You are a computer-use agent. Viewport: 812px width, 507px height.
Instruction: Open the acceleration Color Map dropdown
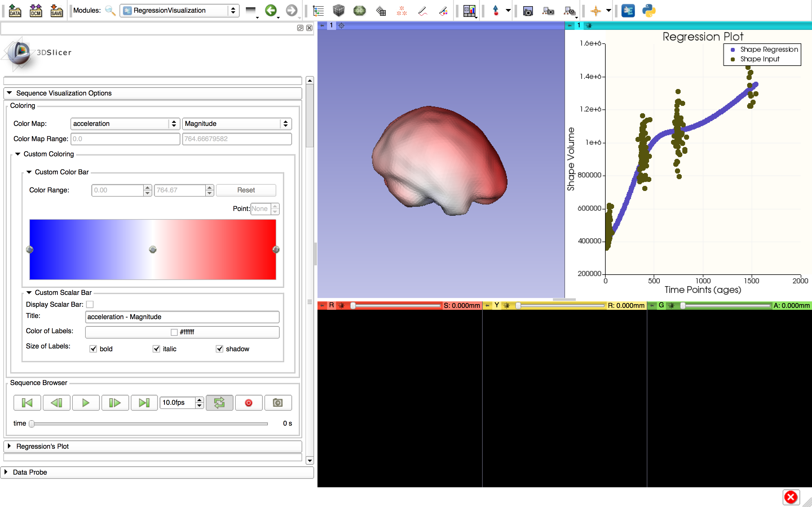tap(125, 123)
